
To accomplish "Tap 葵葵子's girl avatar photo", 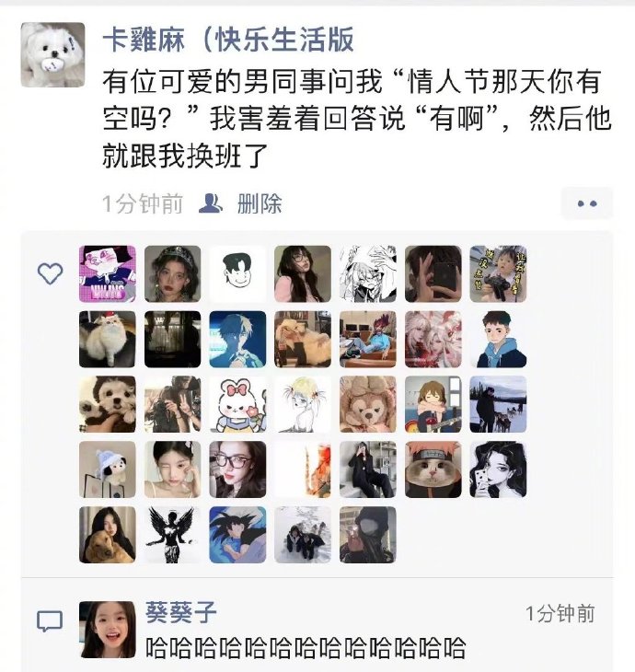I will (x=108, y=630).
